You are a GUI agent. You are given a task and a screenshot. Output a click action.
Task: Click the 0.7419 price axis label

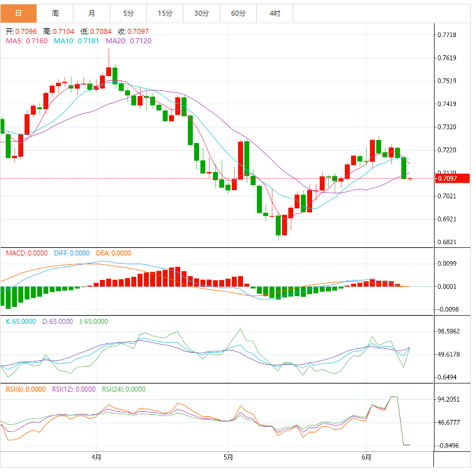pyautogui.click(x=446, y=104)
